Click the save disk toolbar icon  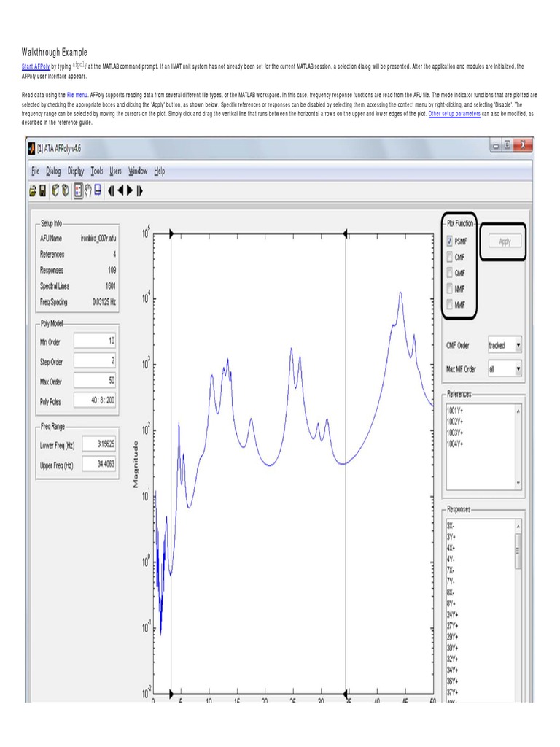[x=43, y=191]
